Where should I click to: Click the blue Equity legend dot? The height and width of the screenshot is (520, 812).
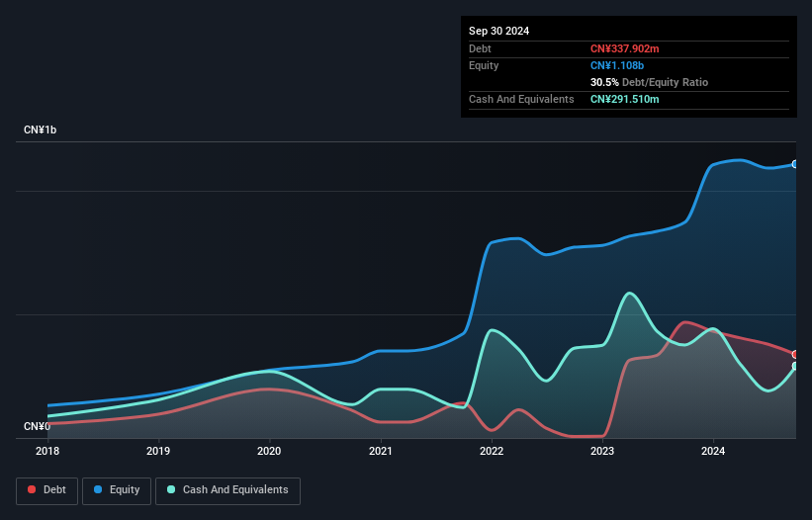[98, 489]
